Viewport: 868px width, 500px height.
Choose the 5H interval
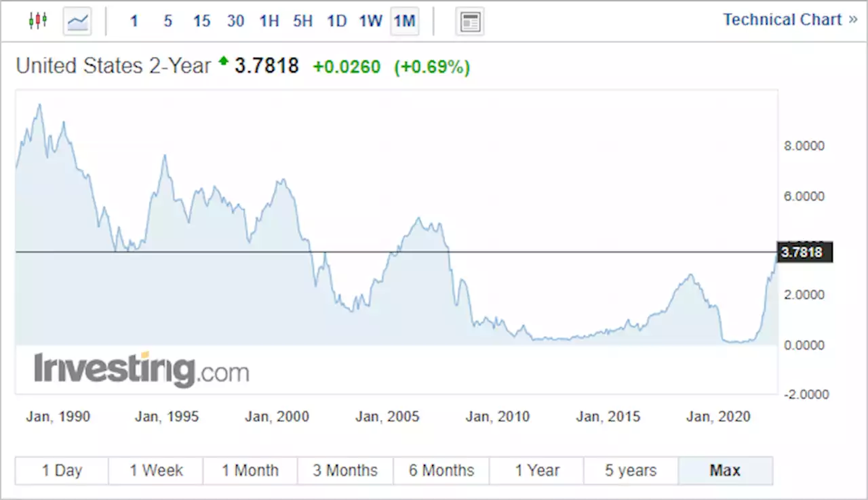point(302,21)
